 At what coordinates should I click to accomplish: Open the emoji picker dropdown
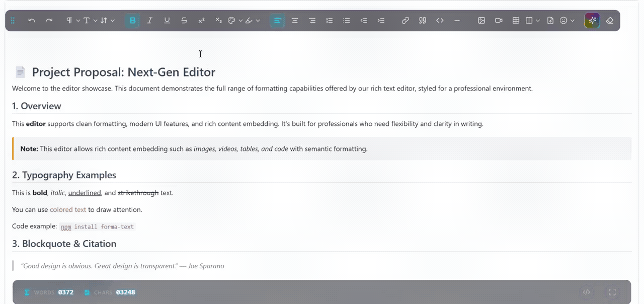[567, 21]
